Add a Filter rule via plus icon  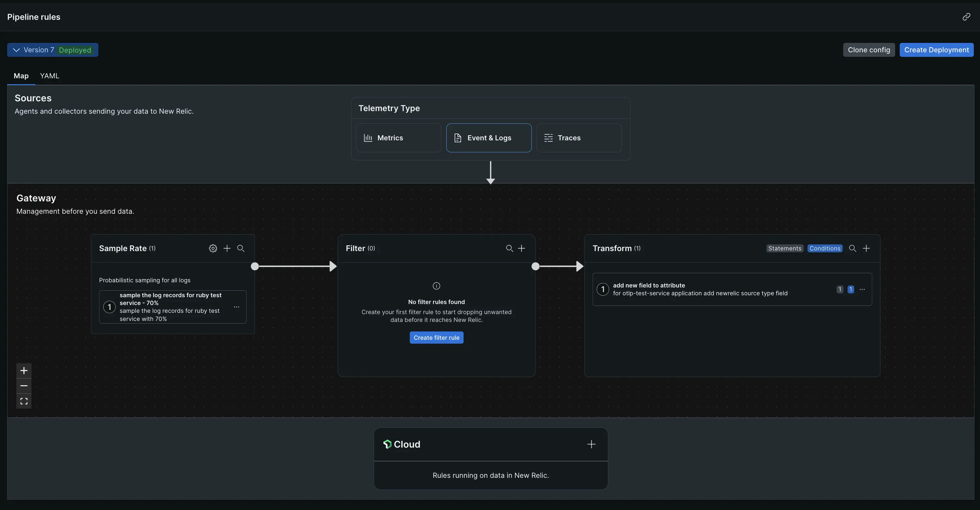(522, 249)
